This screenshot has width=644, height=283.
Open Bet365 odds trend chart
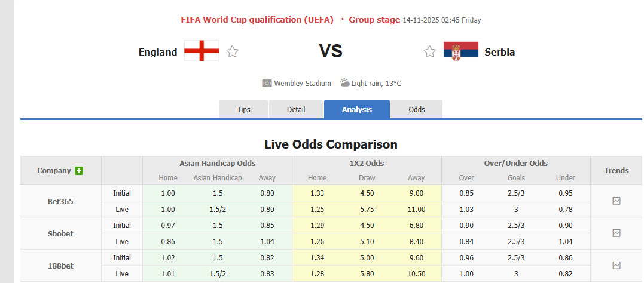[x=616, y=201]
